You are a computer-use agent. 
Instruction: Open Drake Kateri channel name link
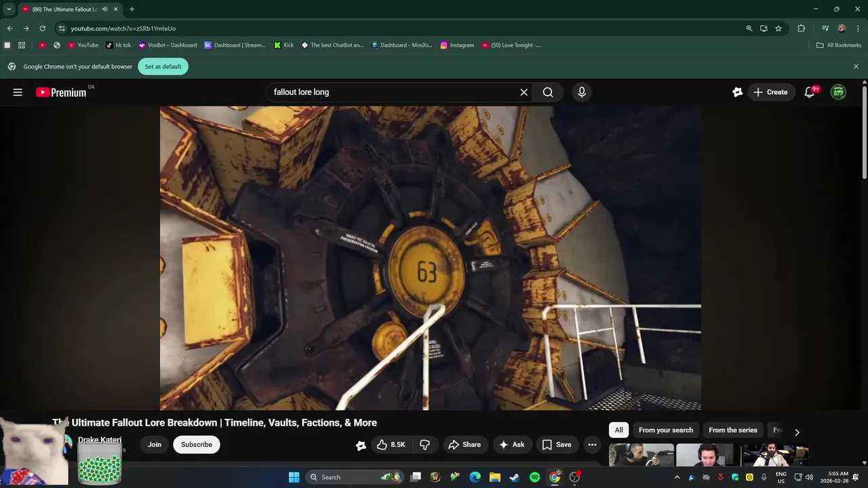[100, 440]
